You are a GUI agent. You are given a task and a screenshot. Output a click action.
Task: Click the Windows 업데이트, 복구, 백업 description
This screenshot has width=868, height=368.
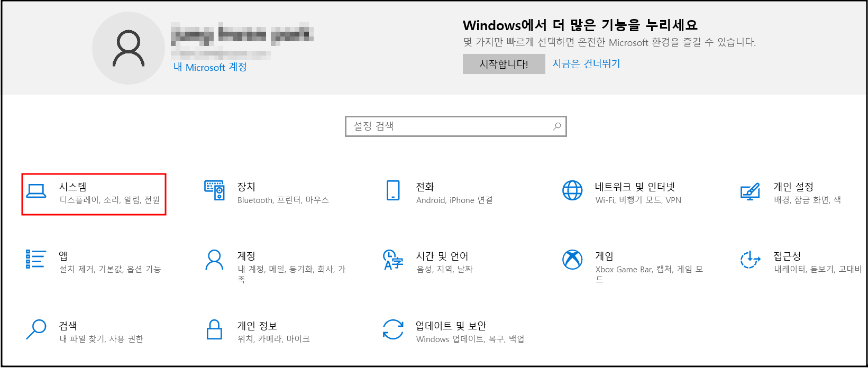coord(470,339)
